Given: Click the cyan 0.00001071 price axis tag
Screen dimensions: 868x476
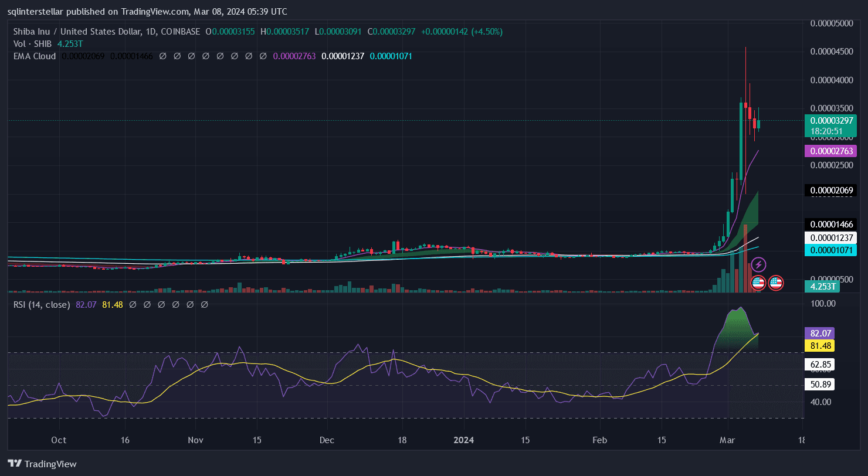Looking at the screenshot, I should [x=832, y=250].
